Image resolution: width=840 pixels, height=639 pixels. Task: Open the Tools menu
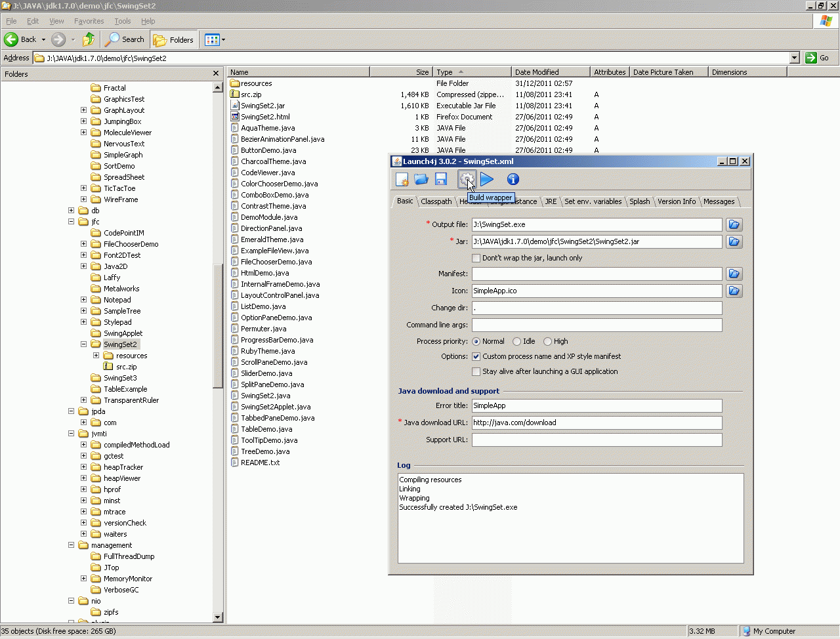point(123,21)
